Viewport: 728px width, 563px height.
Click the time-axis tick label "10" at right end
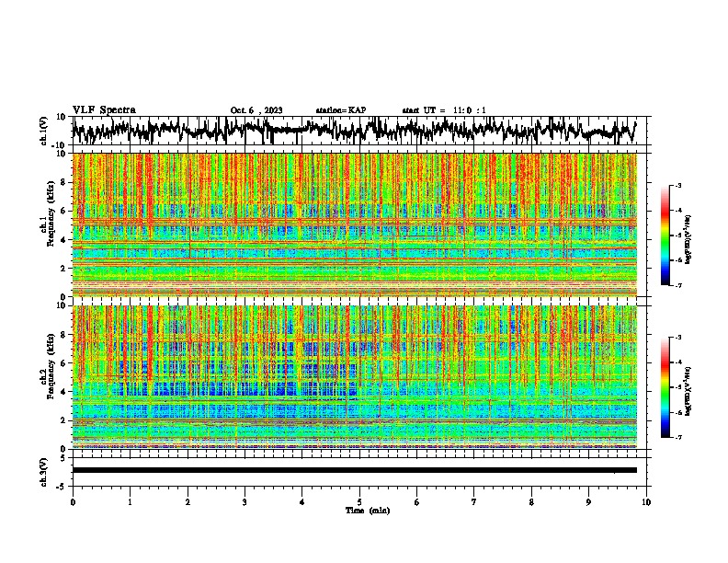tap(646, 502)
